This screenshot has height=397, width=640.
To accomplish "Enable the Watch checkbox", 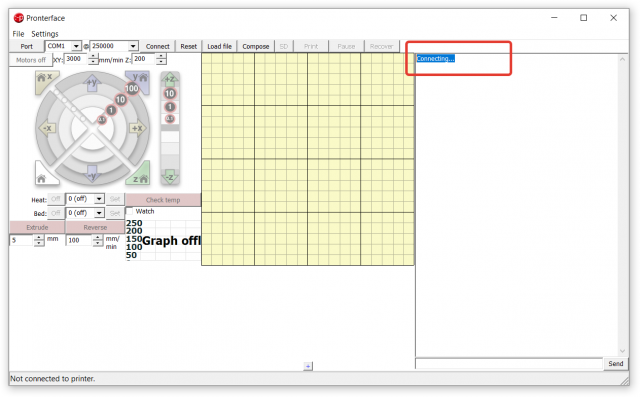I will click(129, 211).
